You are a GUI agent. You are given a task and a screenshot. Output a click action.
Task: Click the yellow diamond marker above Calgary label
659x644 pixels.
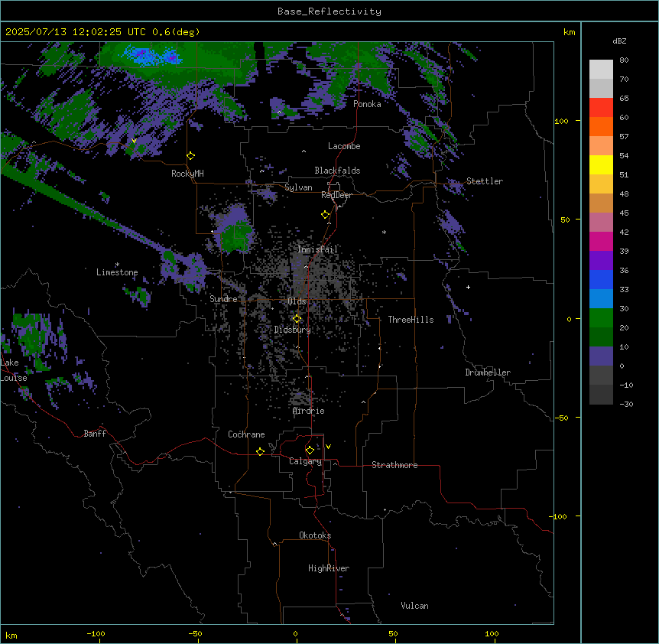point(310,450)
